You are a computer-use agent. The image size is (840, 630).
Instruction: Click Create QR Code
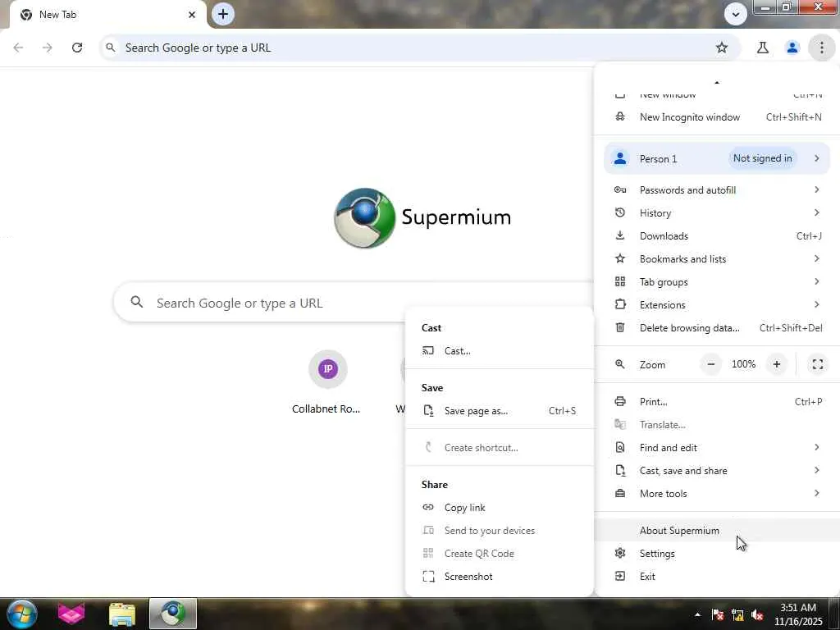click(500, 554)
